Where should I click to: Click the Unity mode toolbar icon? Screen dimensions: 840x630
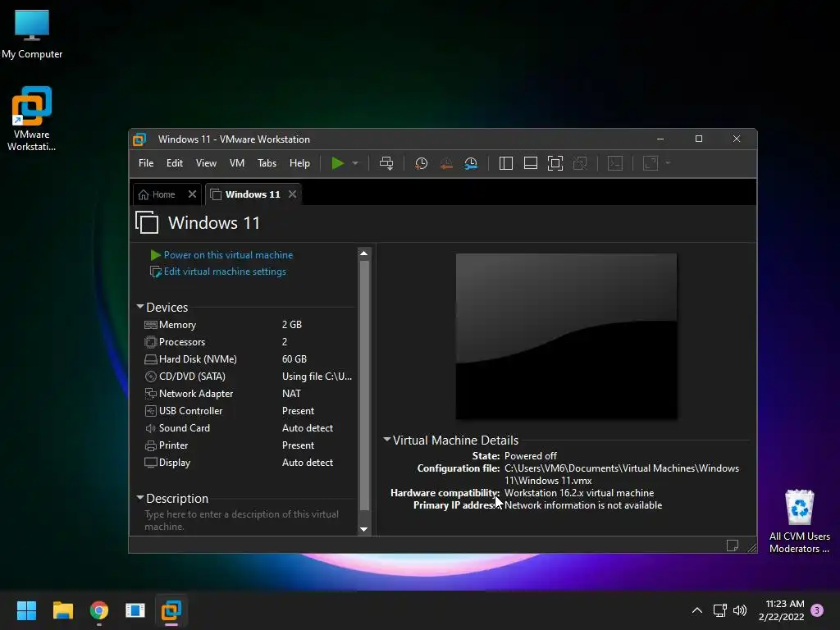[x=580, y=163]
